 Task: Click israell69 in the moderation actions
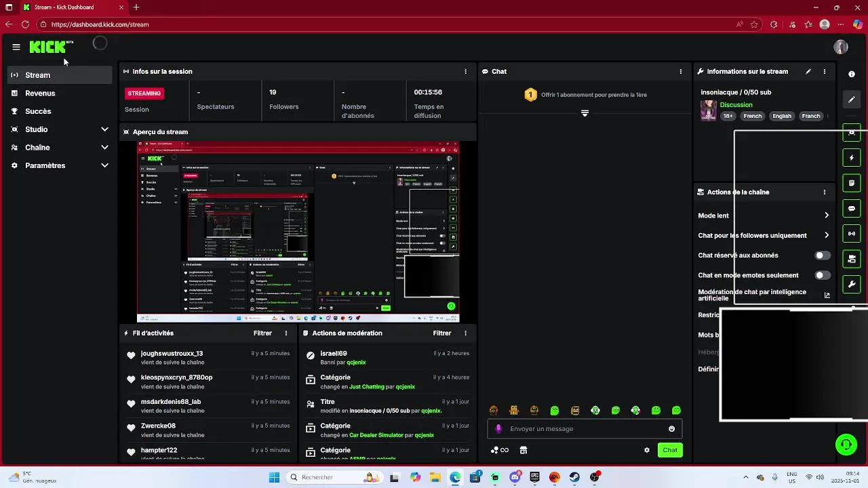(334, 354)
